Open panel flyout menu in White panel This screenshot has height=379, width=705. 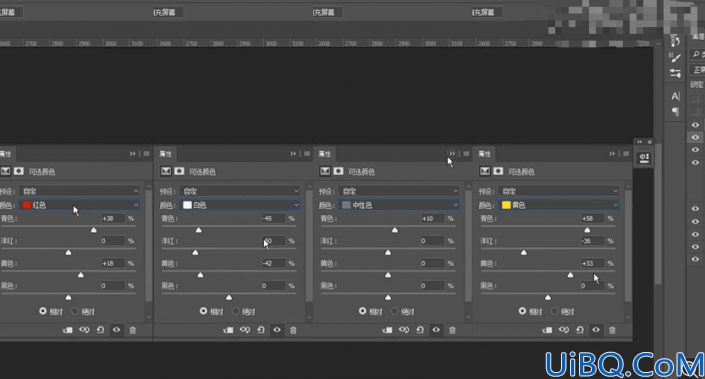coord(307,154)
